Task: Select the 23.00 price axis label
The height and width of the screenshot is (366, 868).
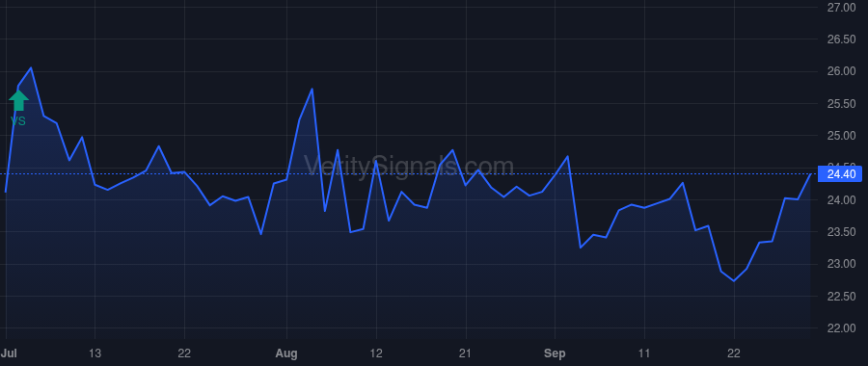Action: click(x=841, y=264)
